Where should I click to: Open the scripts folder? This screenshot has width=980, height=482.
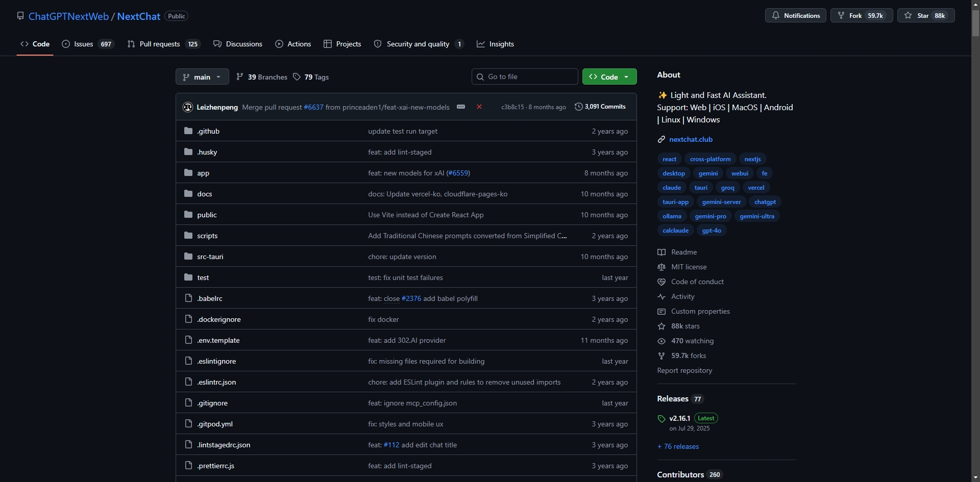(x=207, y=236)
